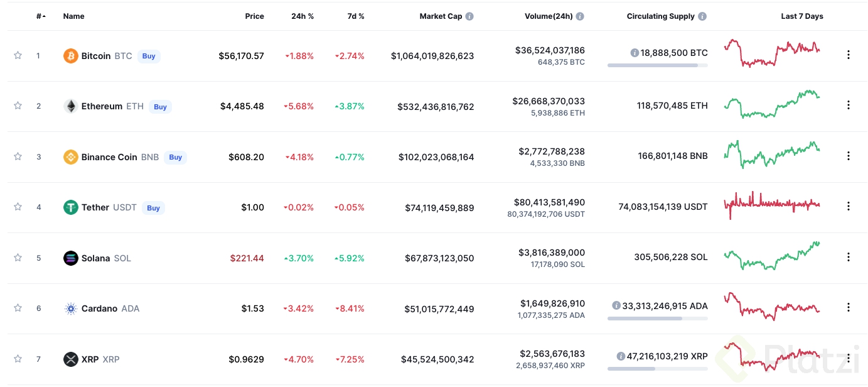Screen dimensions: 868x387
Task: Click the Buy button for Binance Coin
Action: [176, 157]
